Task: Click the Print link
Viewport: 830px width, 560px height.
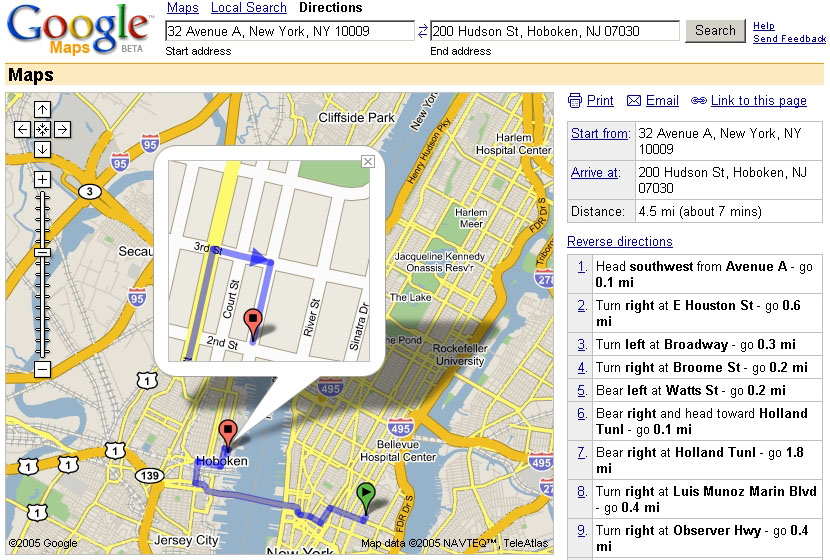Action: click(600, 101)
